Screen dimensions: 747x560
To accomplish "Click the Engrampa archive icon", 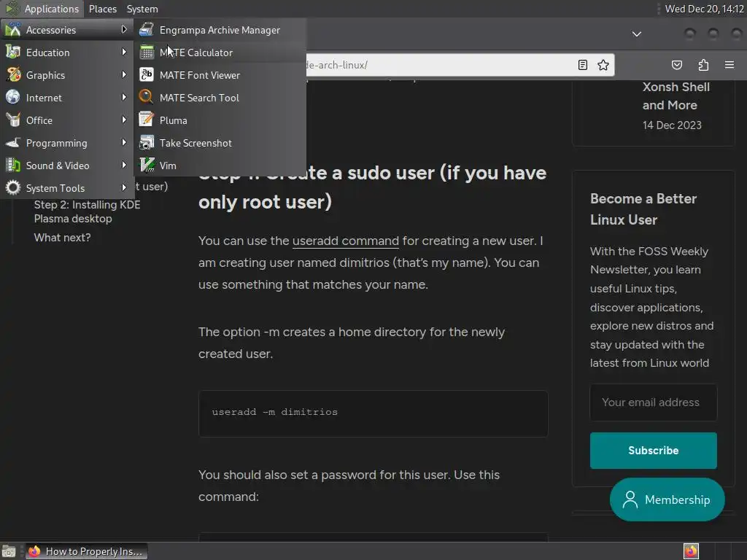I will coord(146,30).
